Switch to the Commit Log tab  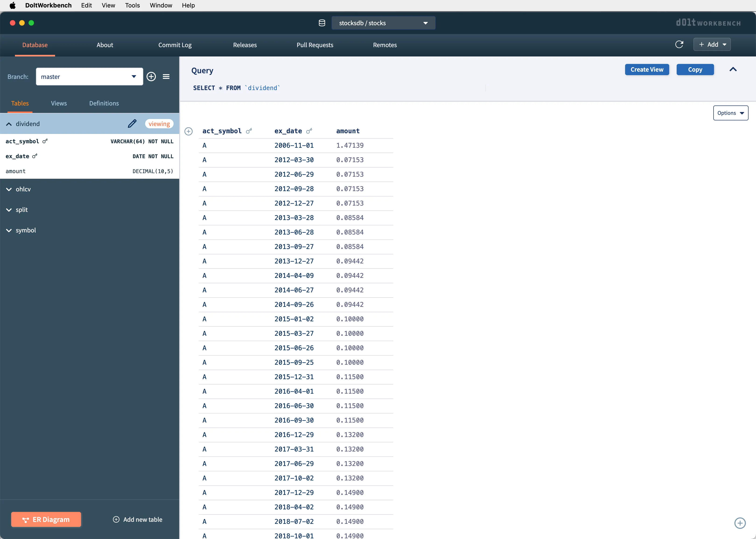point(175,45)
